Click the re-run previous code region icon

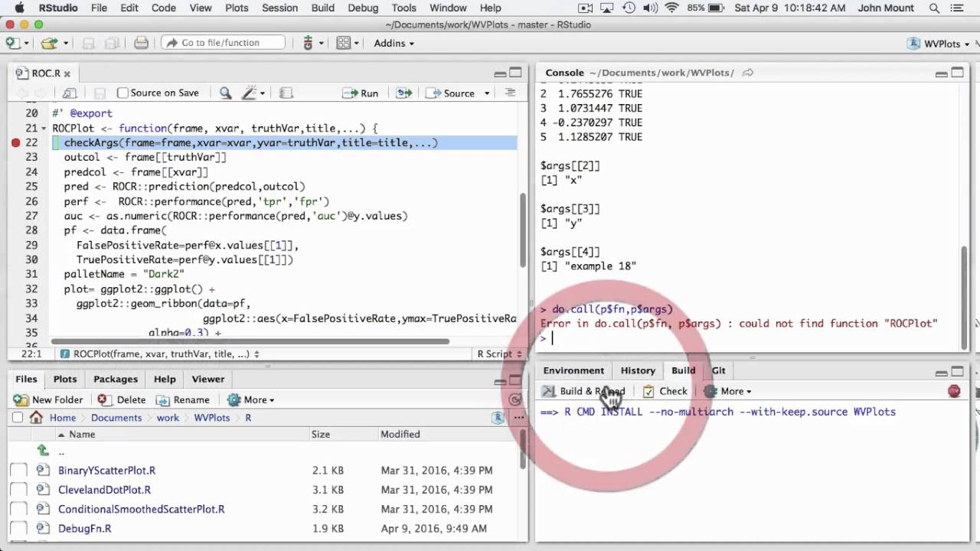click(x=403, y=93)
